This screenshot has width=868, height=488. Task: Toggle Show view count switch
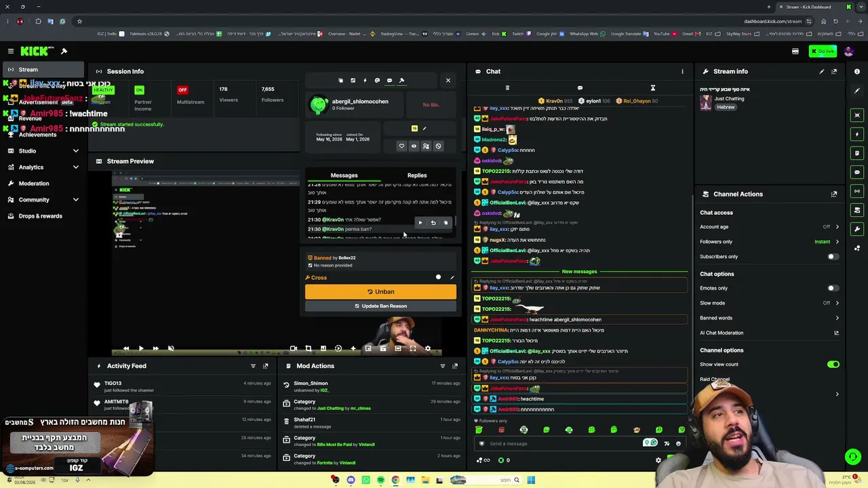point(833,365)
